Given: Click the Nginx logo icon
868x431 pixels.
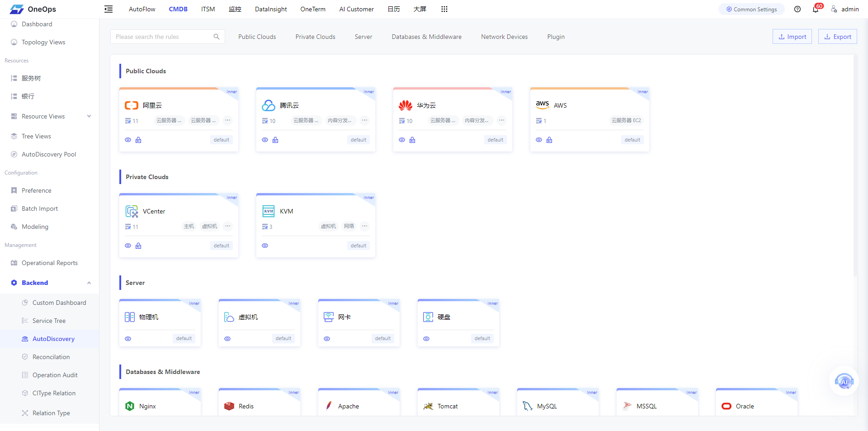Looking at the screenshot, I should tap(130, 406).
